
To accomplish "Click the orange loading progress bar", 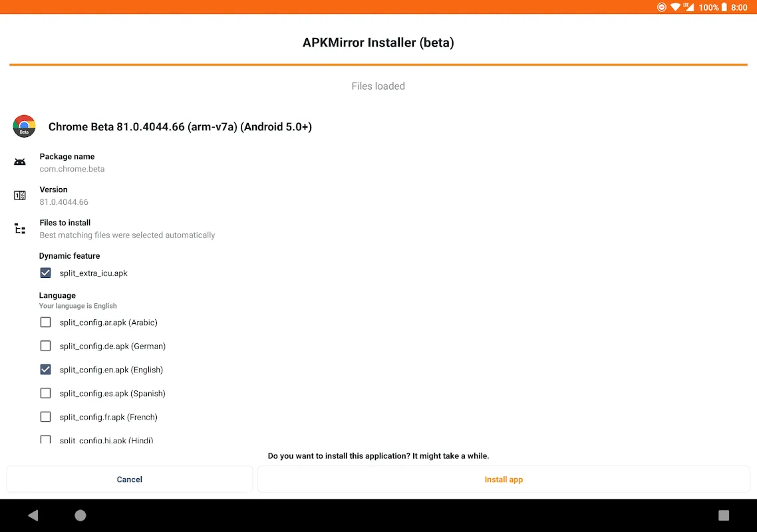I will pos(378,65).
